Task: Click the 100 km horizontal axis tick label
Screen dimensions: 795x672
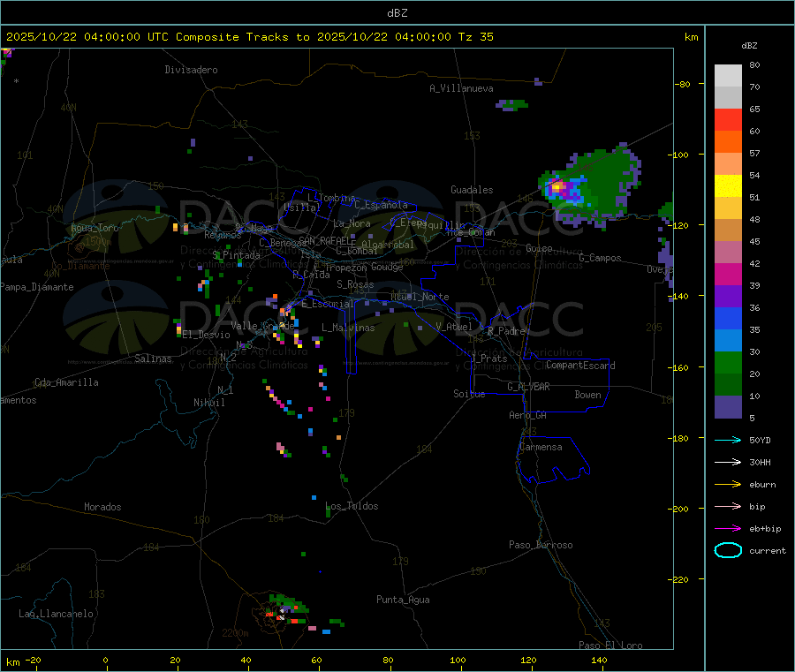Action: tap(458, 660)
